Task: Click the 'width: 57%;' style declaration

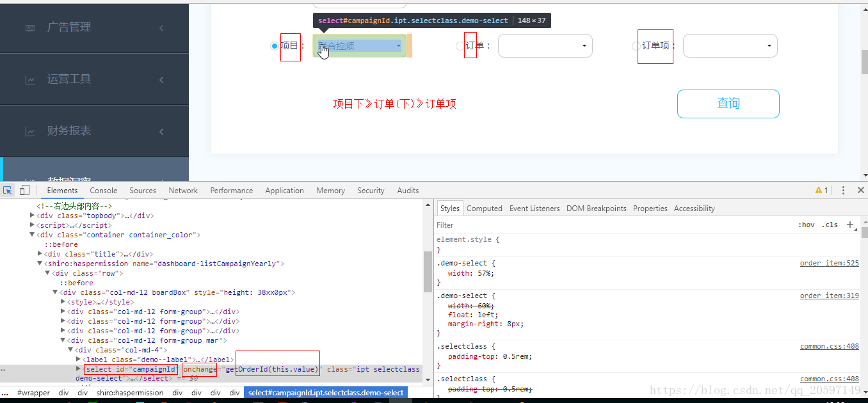Action: (x=470, y=273)
